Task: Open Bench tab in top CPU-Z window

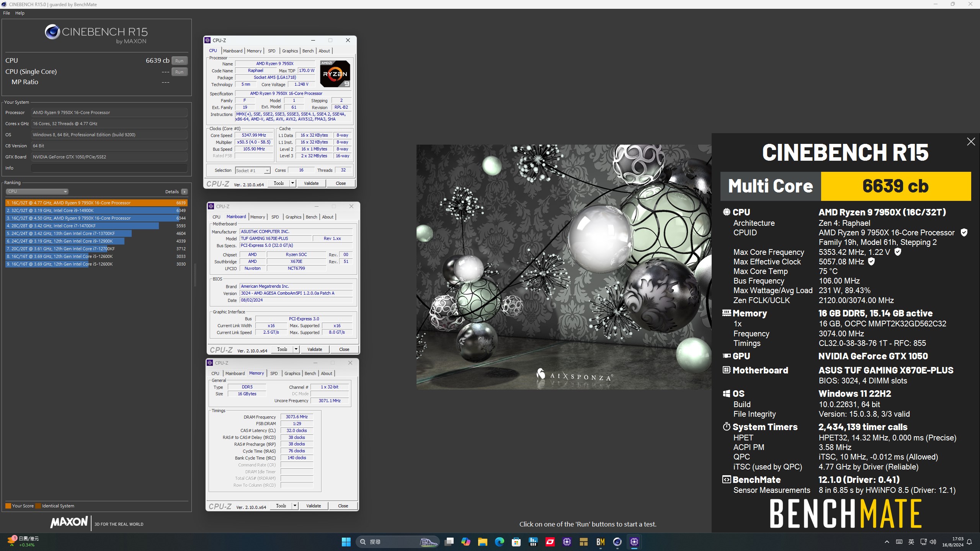Action: (308, 51)
